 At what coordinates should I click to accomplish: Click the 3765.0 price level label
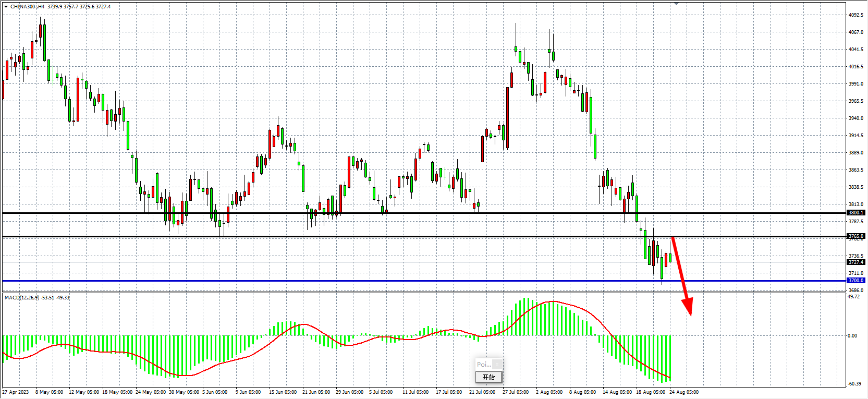pos(855,236)
